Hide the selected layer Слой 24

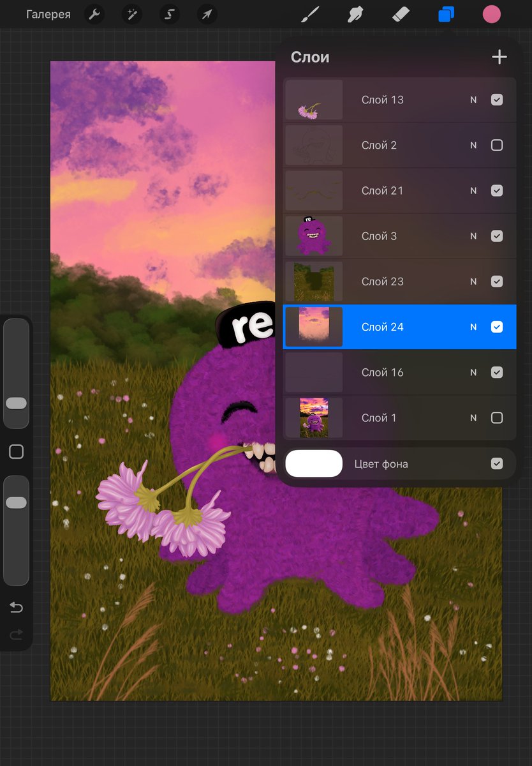(x=497, y=327)
